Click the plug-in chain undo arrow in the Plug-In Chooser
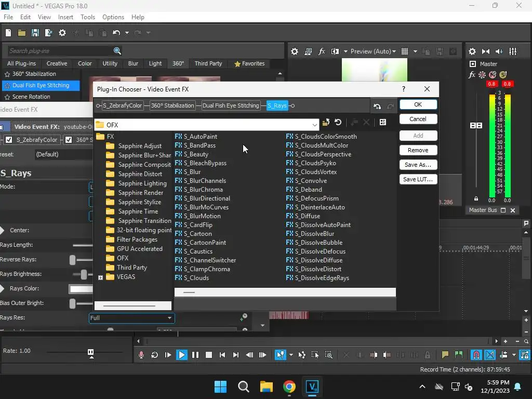The height and width of the screenshot is (399, 532). [x=377, y=107]
